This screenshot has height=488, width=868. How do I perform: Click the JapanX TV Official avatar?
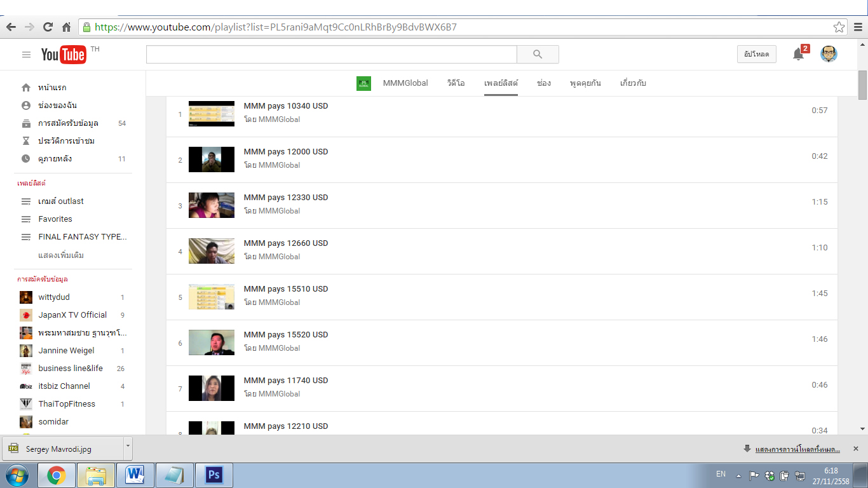tap(26, 315)
